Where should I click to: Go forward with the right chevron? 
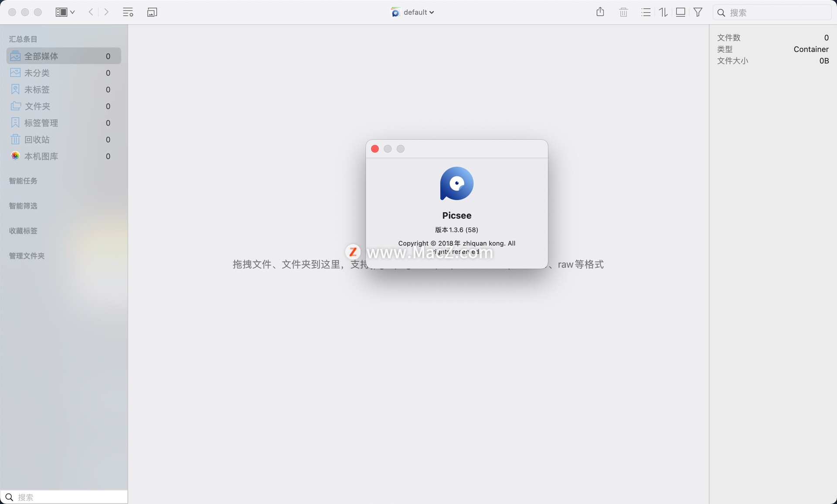(106, 12)
